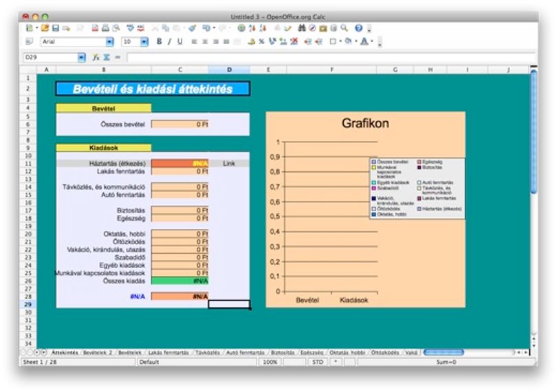Toggle Underline formatting
557x392 pixels.
click(x=180, y=41)
